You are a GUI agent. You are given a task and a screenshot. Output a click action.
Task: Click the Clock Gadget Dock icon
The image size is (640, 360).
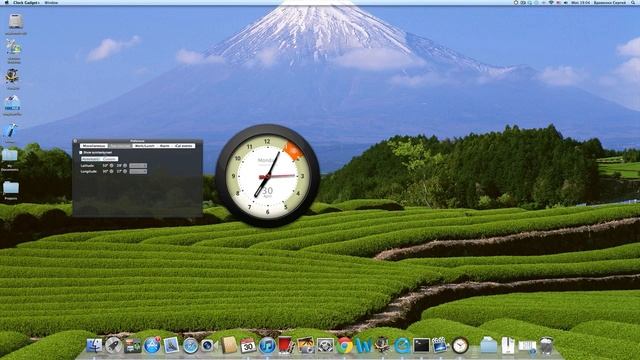[x=460, y=346]
